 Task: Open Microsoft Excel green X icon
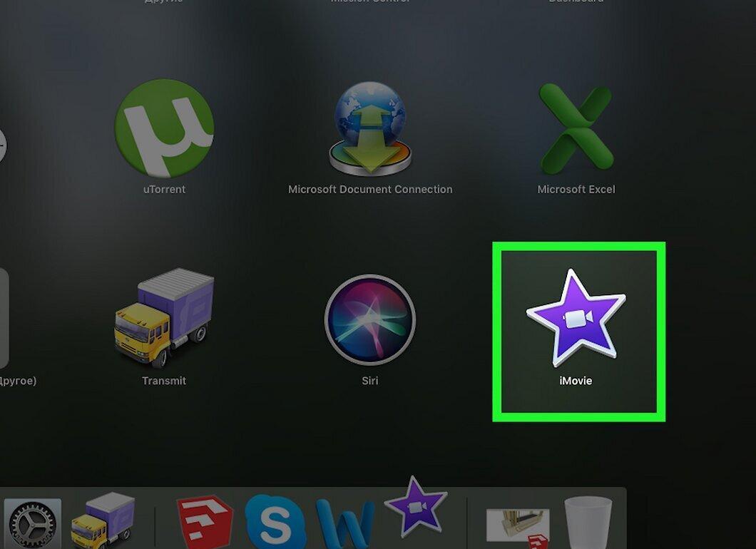click(576, 128)
